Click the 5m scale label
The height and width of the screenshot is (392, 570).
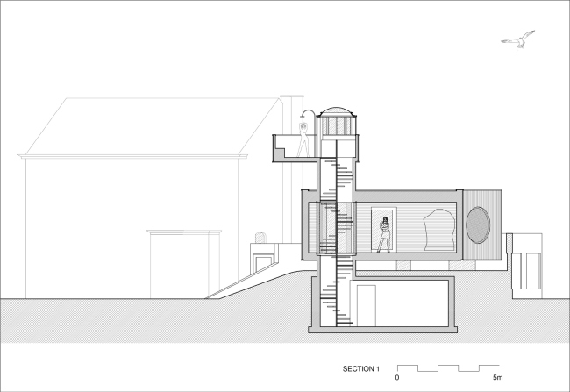tap(498, 378)
